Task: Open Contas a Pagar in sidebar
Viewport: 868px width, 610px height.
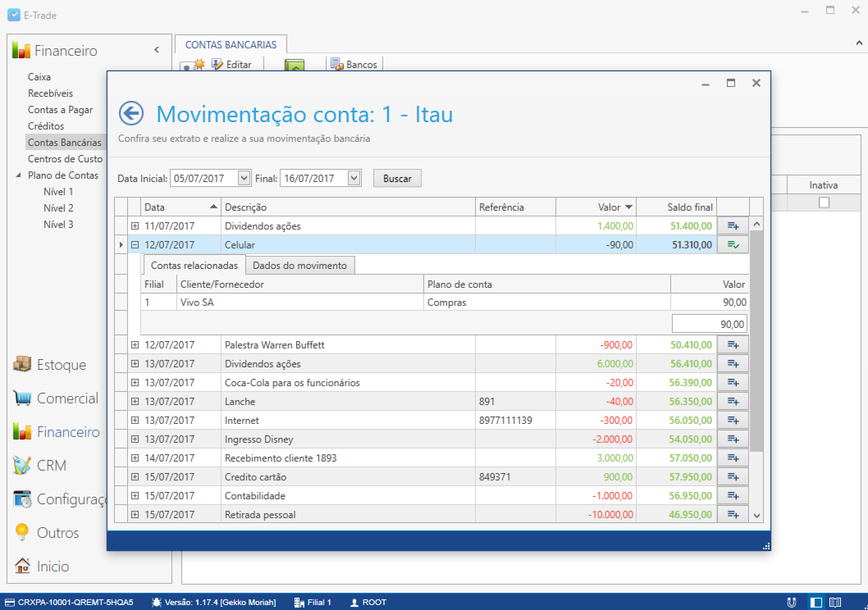Action: tap(60, 109)
